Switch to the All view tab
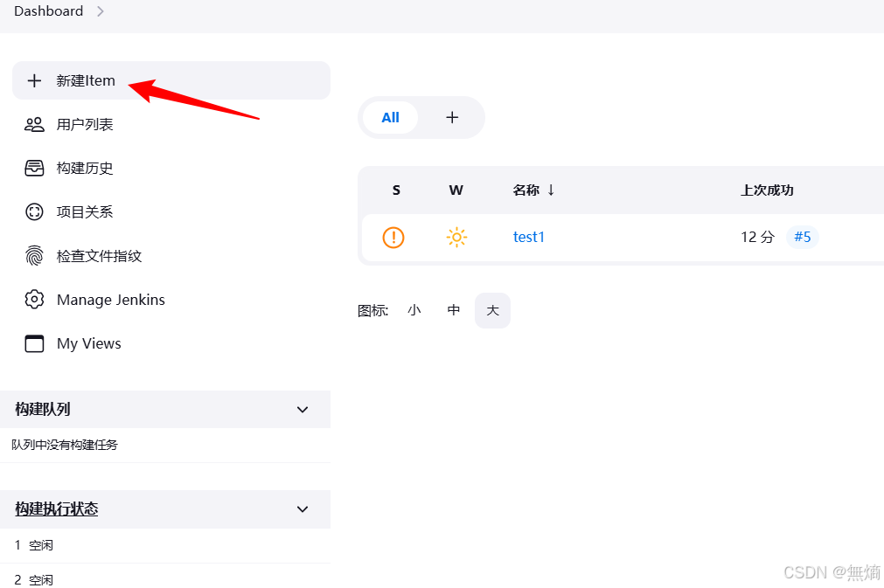The width and height of the screenshot is (884, 588). coord(390,117)
